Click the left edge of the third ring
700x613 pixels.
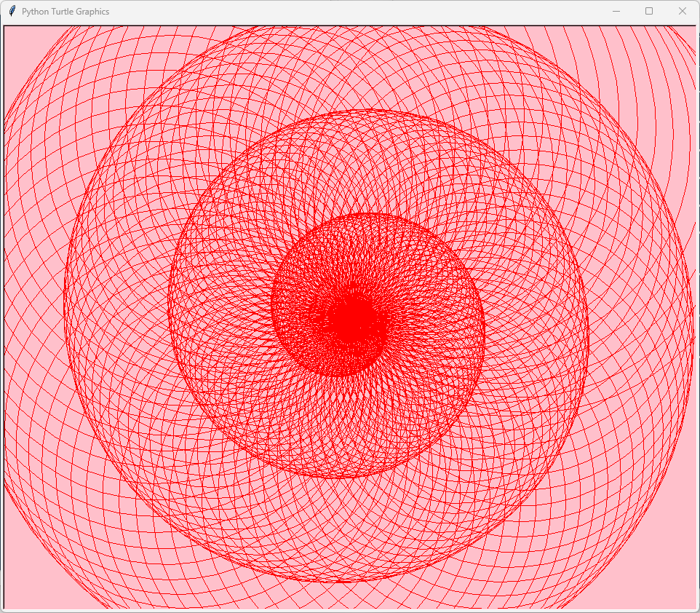coord(65,291)
